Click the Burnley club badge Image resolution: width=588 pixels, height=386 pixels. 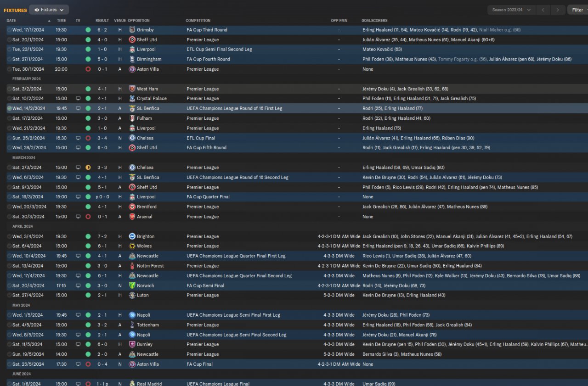click(x=132, y=344)
